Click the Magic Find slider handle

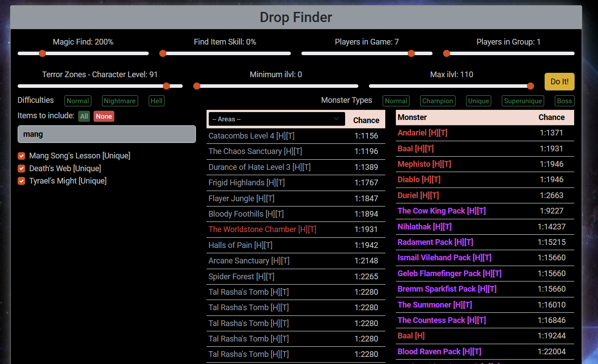coord(42,53)
